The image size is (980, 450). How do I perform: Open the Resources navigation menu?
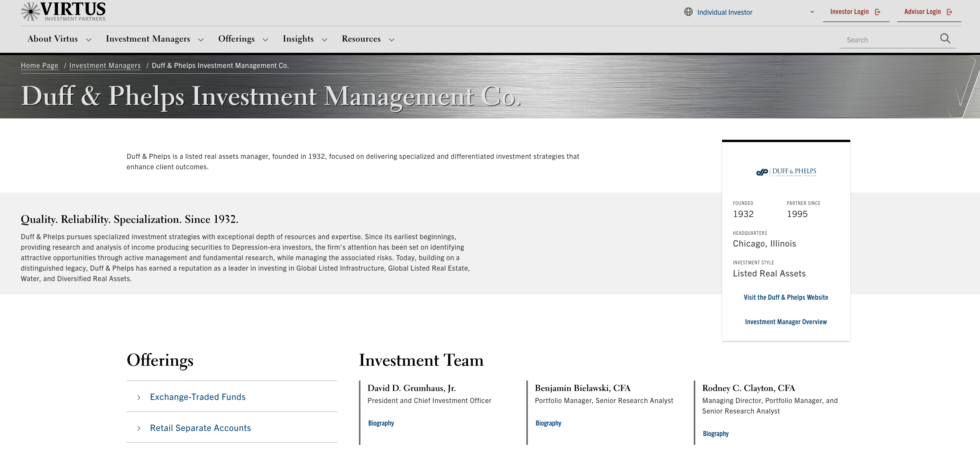pos(361,39)
